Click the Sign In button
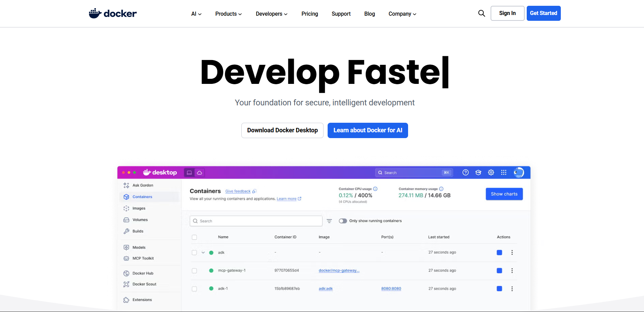This screenshot has height=312, width=644. [507, 13]
